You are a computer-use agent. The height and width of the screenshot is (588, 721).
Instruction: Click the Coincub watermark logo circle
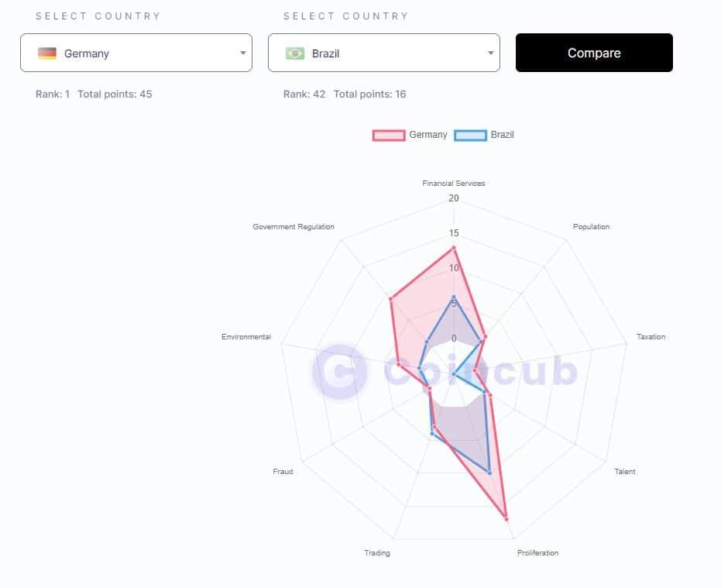(x=339, y=371)
